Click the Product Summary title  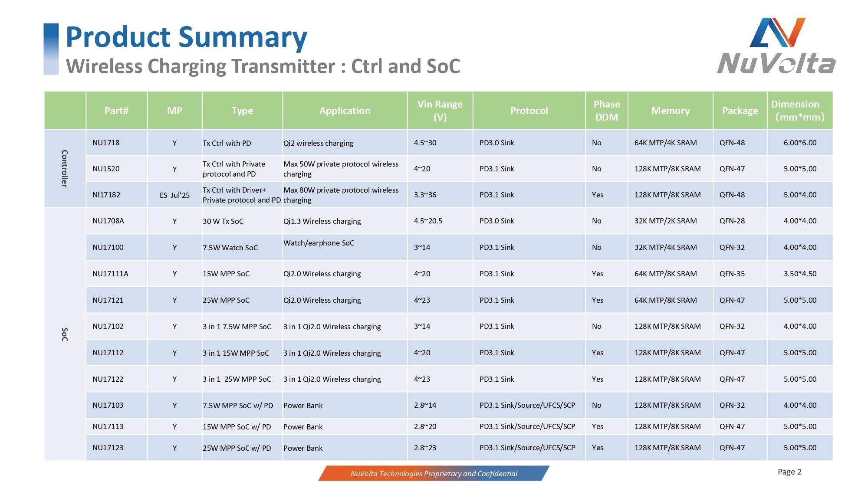coord(186,37)
